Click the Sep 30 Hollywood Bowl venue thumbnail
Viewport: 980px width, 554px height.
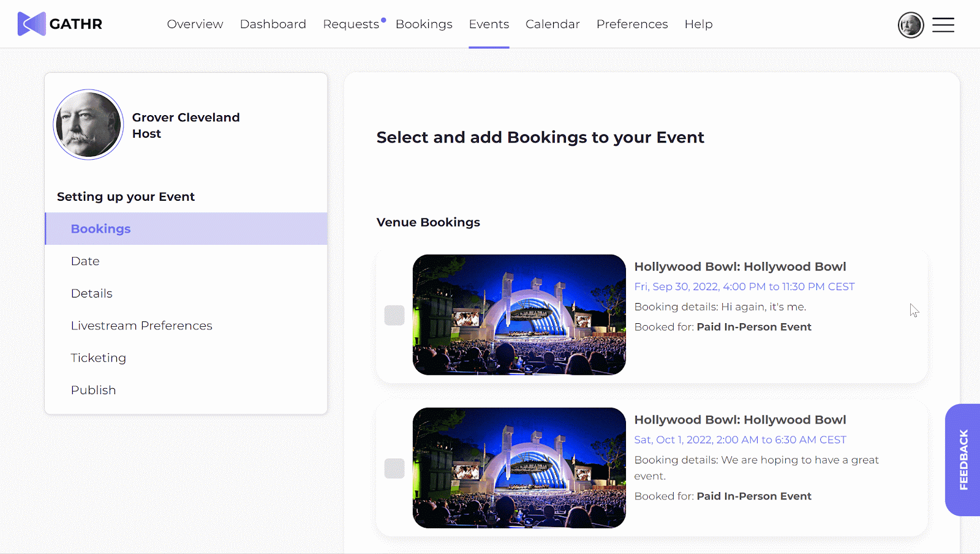[x=519, y=315]
